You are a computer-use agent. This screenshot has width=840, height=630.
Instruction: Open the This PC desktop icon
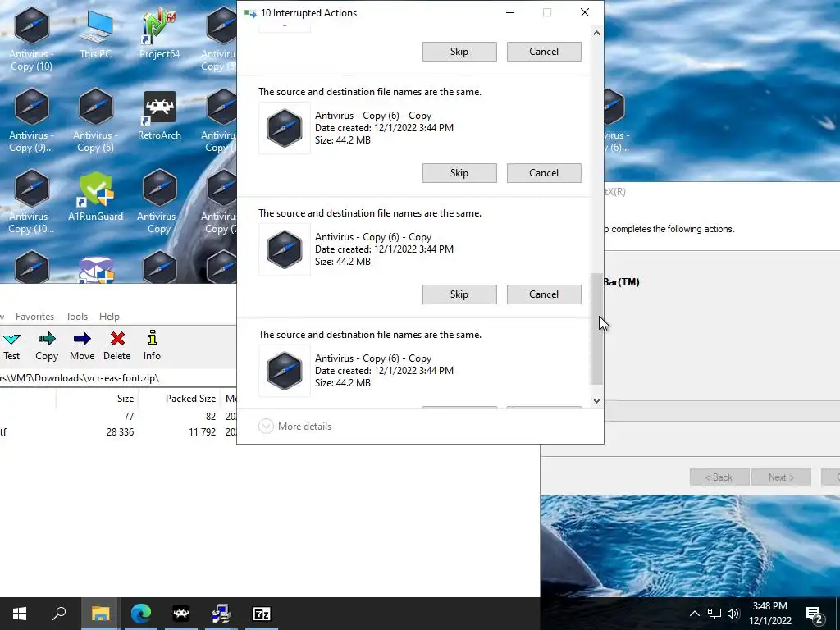(95, 33)
